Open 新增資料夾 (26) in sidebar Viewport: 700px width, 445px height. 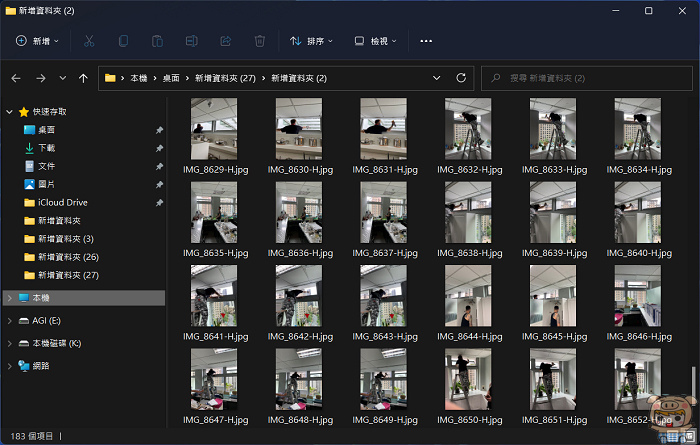click(x=68, y=257)
